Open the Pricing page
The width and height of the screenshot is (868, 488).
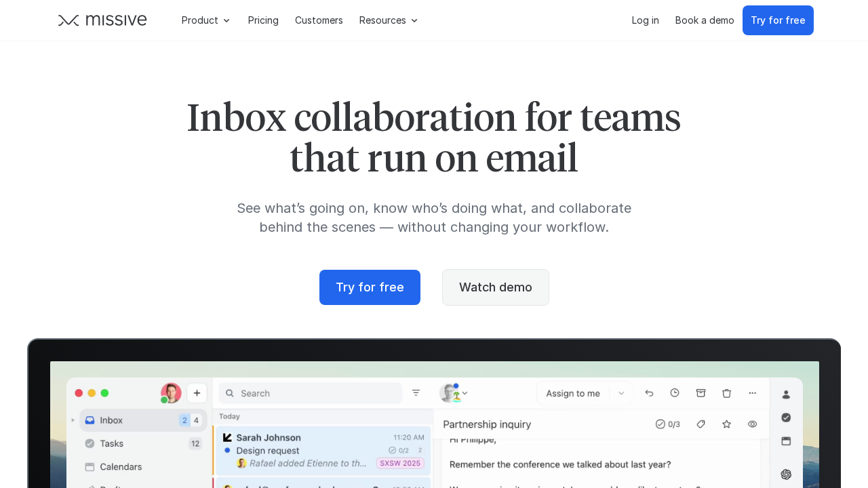pyautogui.click(x=263, y=20)
